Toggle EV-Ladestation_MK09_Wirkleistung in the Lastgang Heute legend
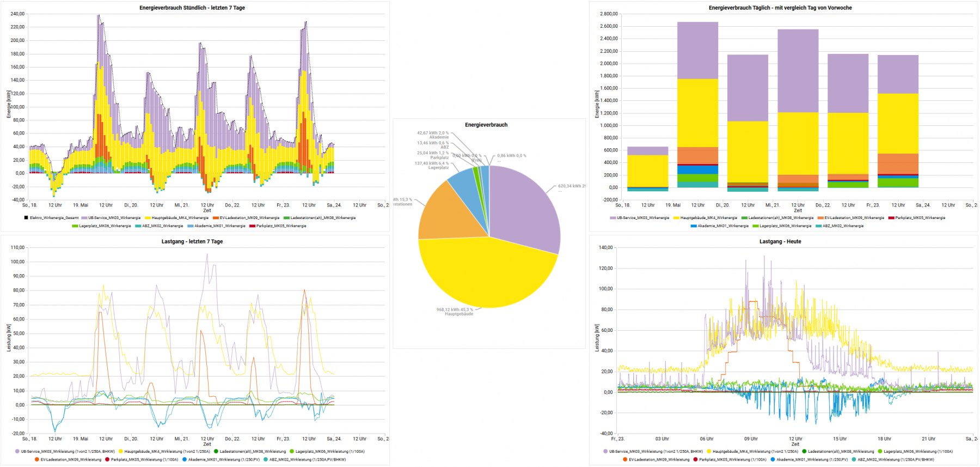 658,460
